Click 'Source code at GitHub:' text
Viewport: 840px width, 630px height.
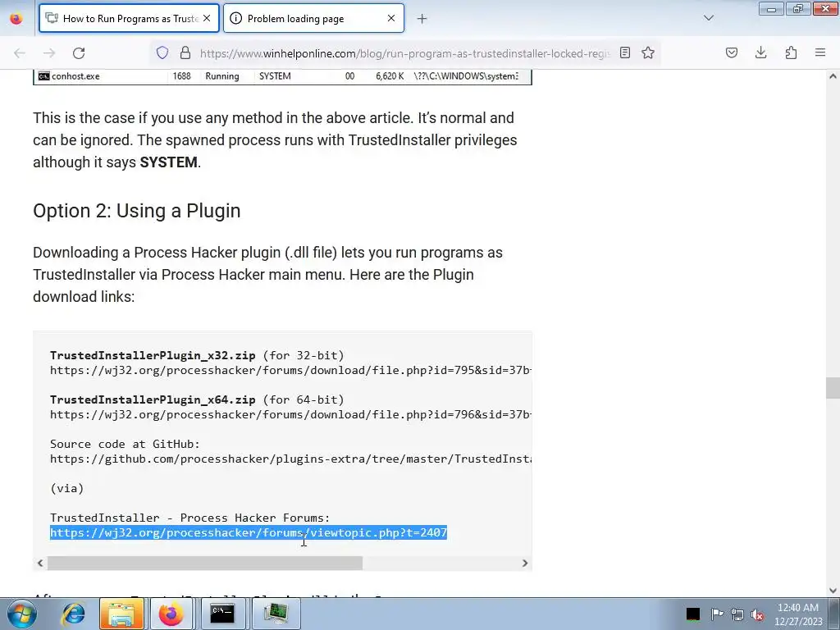coord(125,444)
